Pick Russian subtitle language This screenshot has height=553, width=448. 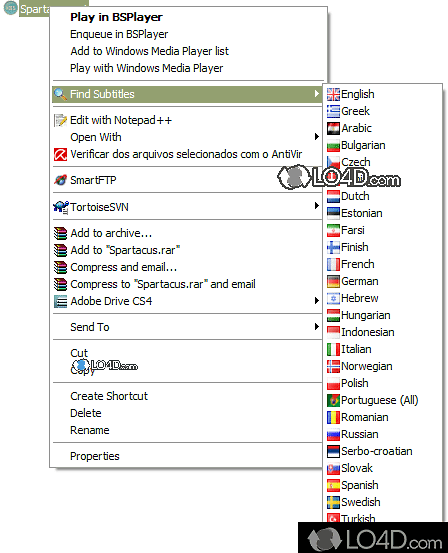pos(359,434)
